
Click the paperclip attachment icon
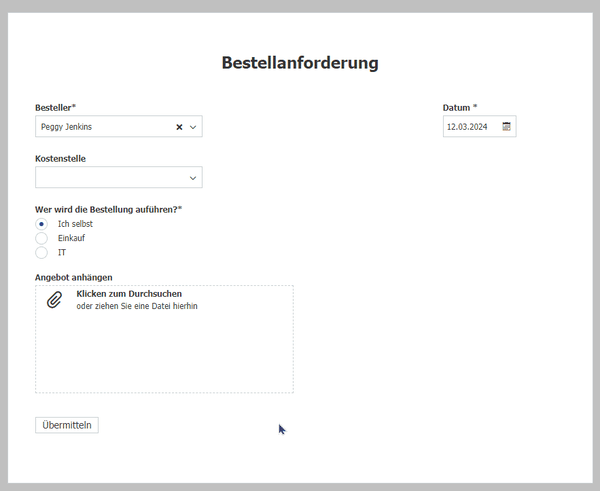(54, 299)
